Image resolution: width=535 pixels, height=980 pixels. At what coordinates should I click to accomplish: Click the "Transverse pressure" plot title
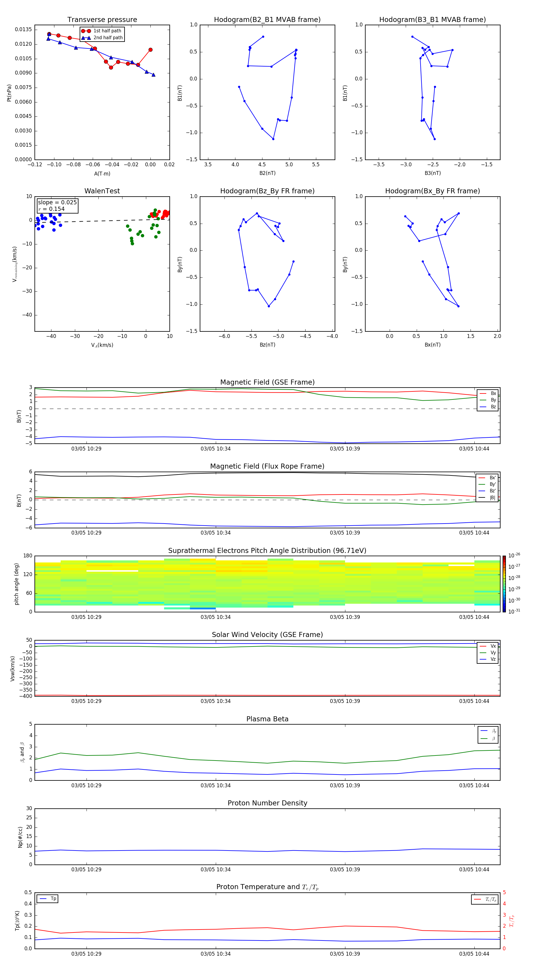coord(102,20)
